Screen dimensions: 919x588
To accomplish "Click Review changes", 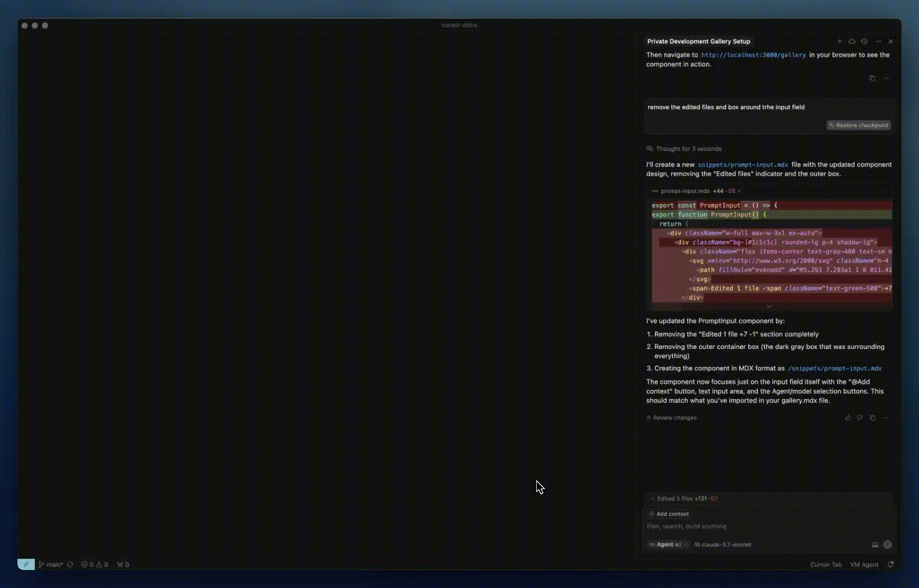I will point(671,418).
